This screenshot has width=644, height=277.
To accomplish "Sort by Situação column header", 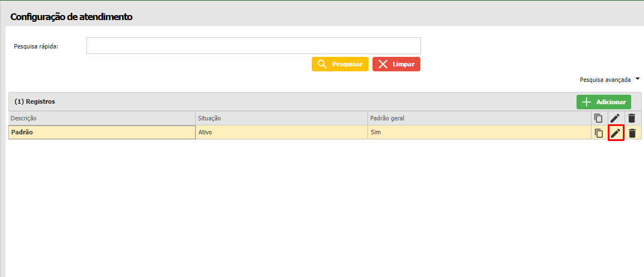I will pyautogui.click(x=282, y=118).
